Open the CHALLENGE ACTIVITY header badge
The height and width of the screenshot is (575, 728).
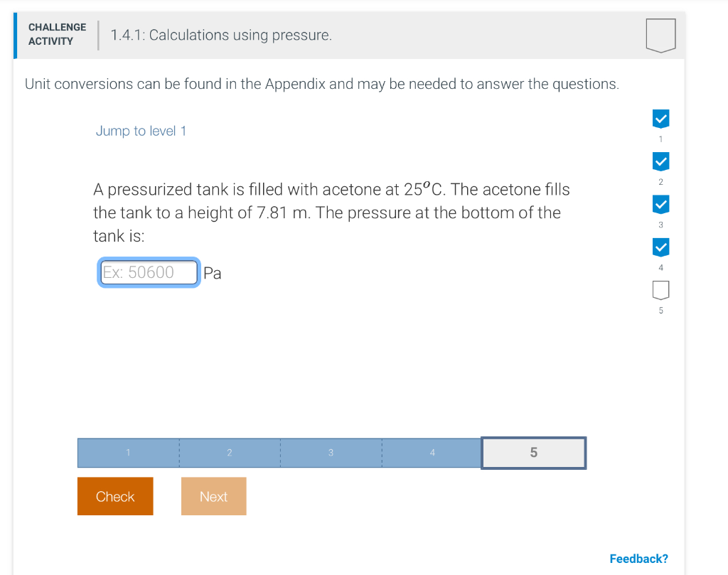pyautogui.click(x=57, y=33)
